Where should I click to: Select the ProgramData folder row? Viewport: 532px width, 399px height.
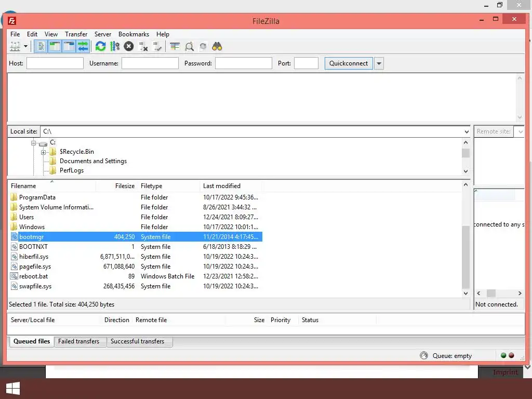point(135,197)
